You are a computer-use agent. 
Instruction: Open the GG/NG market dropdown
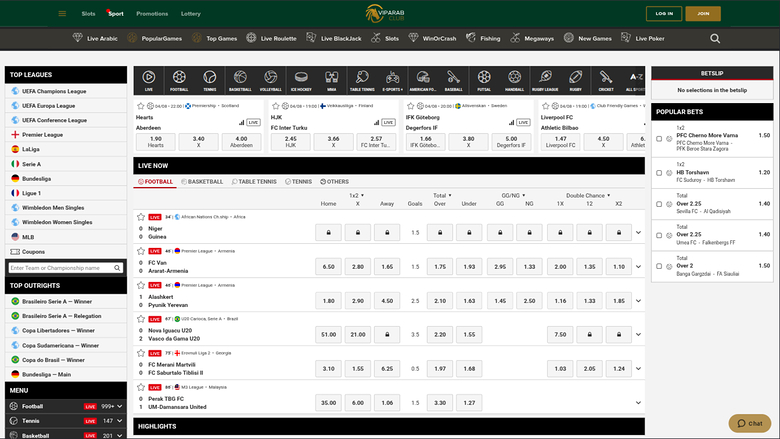tap(513, 195)
